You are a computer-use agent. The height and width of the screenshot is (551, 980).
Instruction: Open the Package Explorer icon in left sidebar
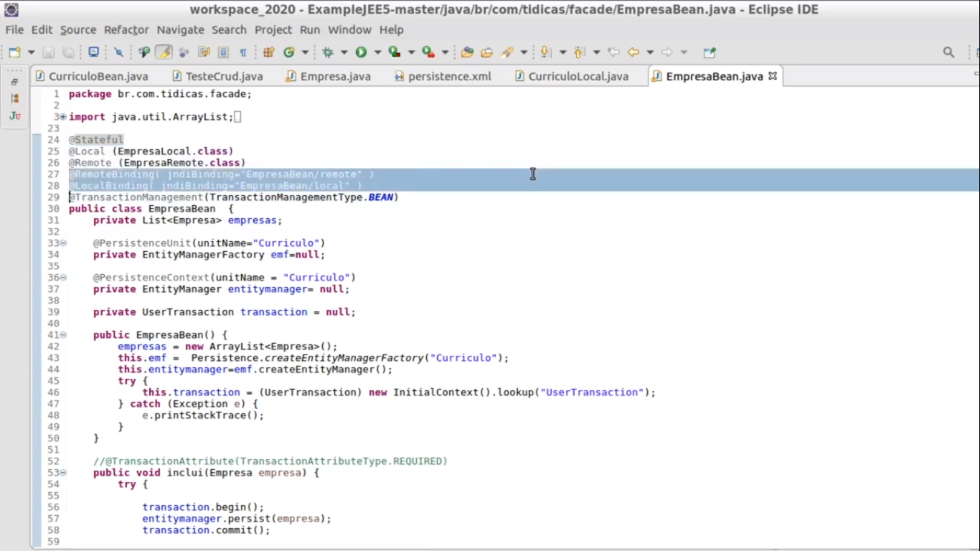coord(14,98)
